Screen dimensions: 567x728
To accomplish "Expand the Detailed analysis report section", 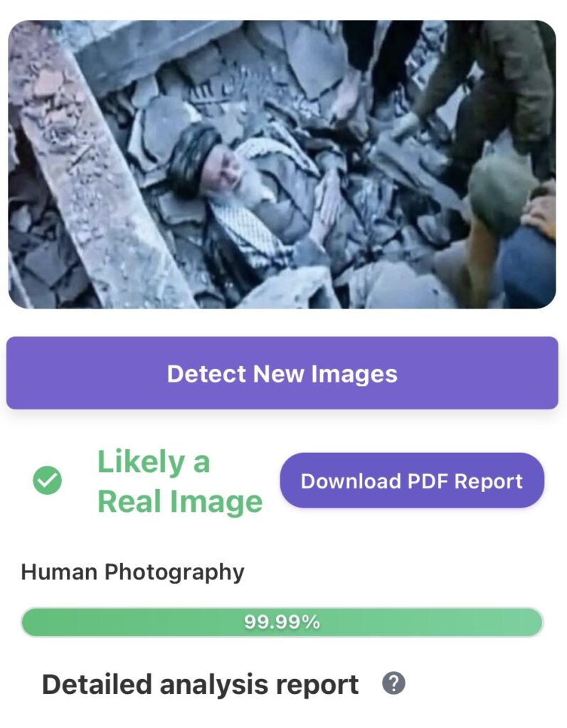I will (x=200, y=685).
